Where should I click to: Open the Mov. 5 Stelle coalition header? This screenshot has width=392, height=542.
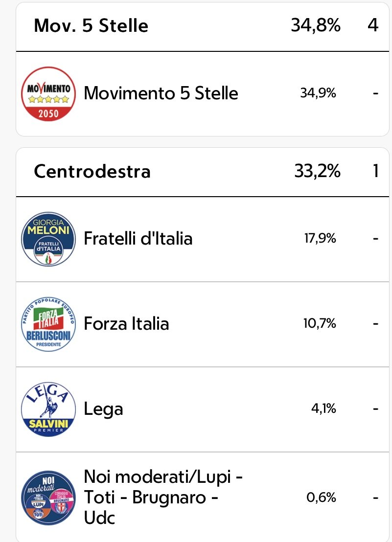91,26
